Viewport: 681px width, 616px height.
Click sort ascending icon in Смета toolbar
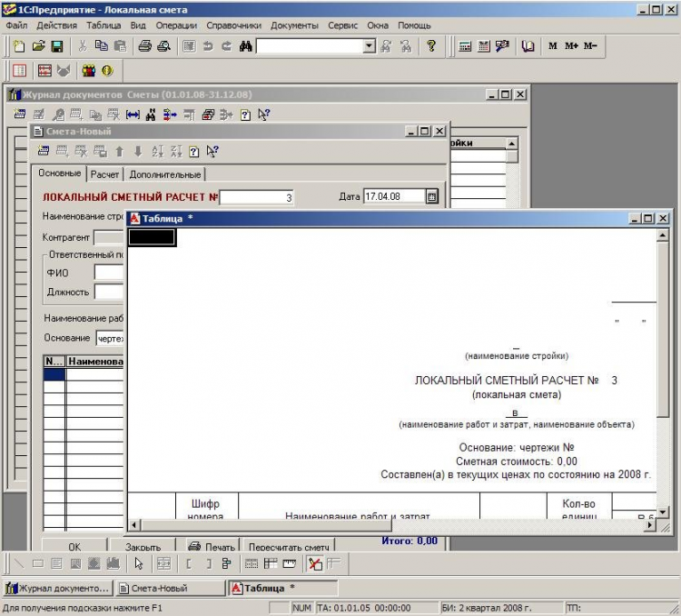click(x=157, y=152)
